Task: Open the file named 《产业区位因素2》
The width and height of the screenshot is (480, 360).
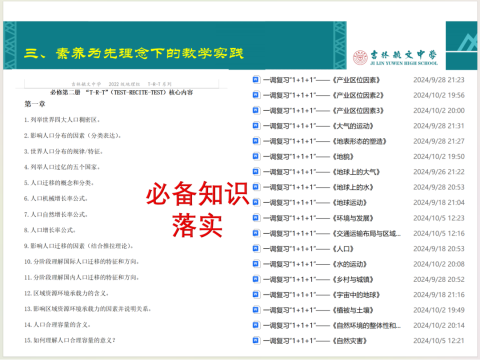Action: click(323, 95)
